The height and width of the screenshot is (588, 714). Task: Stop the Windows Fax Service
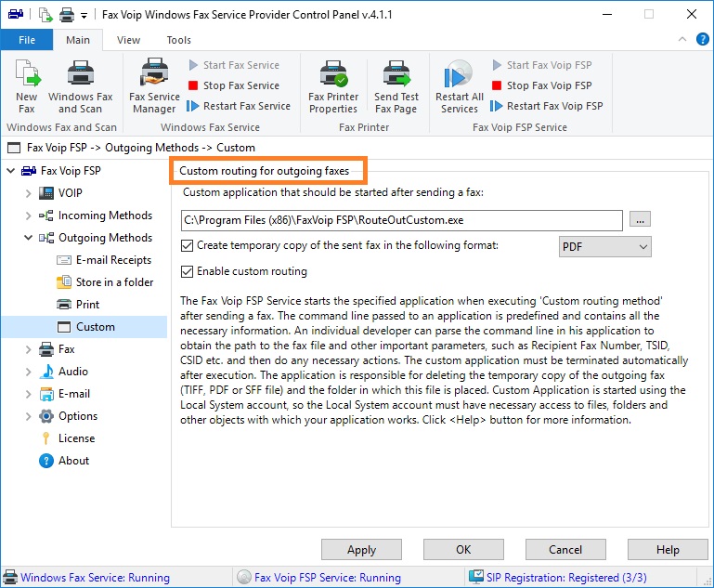click(x=234, y=85)
